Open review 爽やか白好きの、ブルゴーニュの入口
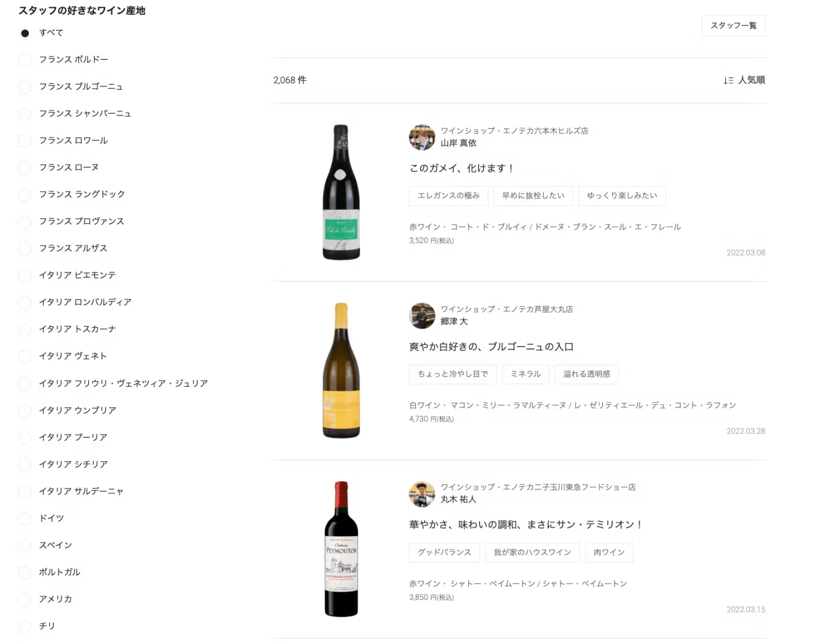This screenshot has width=815, height=644. pos(491,347)
